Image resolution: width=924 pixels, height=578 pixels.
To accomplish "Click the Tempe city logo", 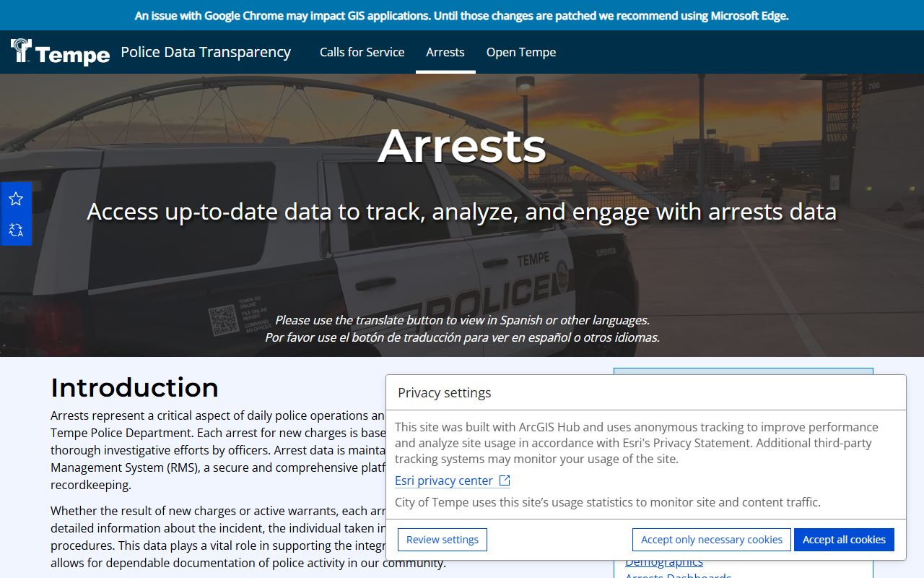I will (x=61, y=52).
